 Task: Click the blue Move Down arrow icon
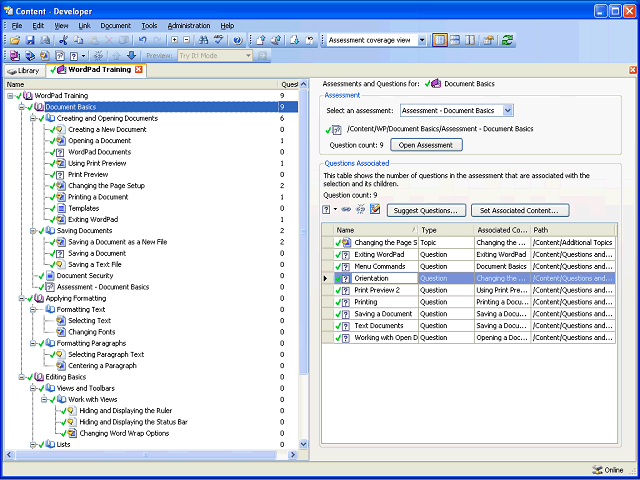[x=131, y=56]
